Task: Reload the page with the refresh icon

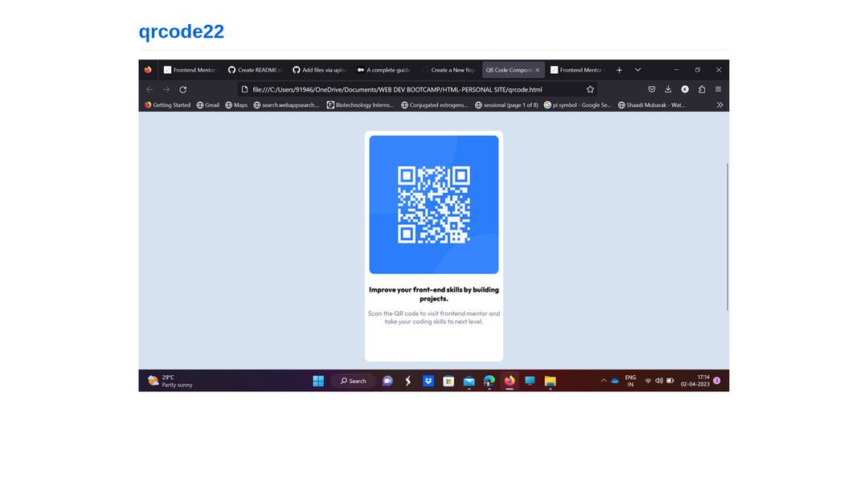Action: tap(183, 89)
